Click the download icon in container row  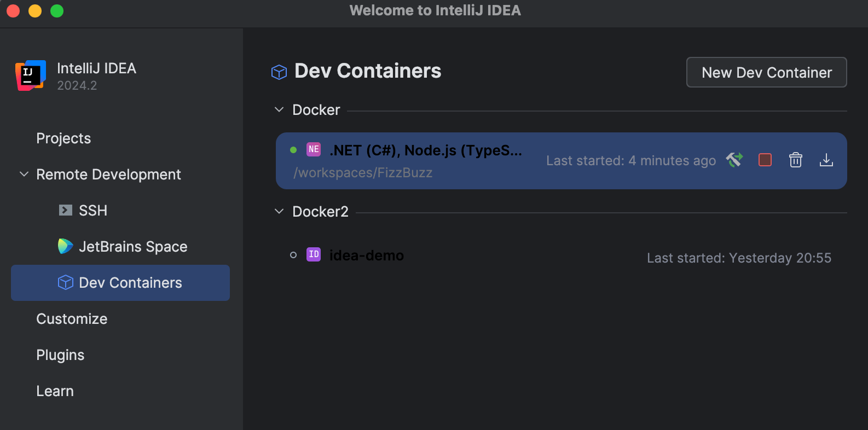[826, 160]
